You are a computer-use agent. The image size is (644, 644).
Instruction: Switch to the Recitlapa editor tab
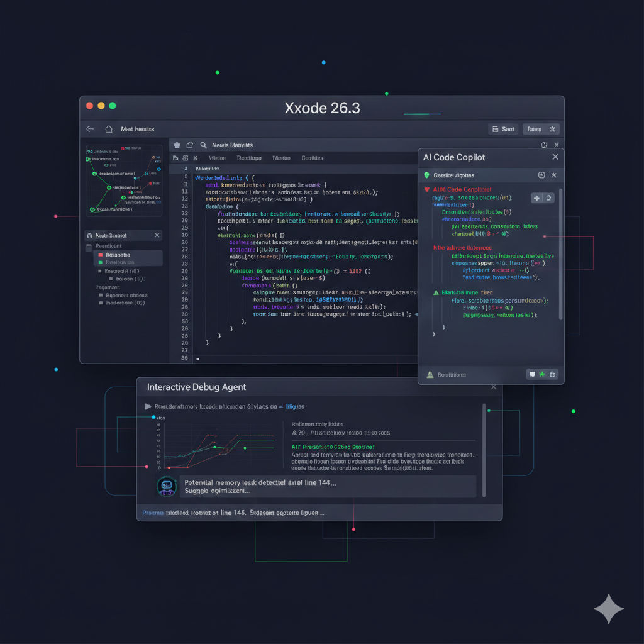pyautogui.click(x=250, y=157)
